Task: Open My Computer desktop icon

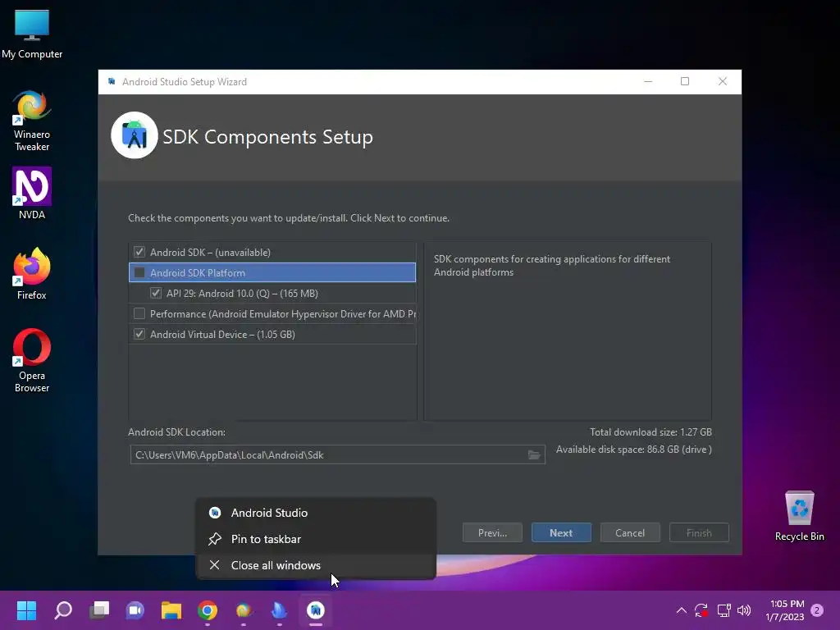Action: pos(32,34)
